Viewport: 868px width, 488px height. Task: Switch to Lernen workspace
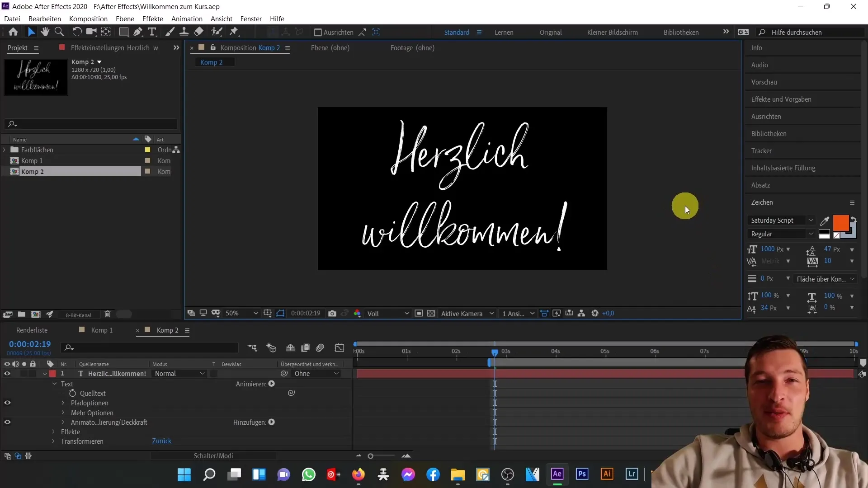(x=504, y=32)
